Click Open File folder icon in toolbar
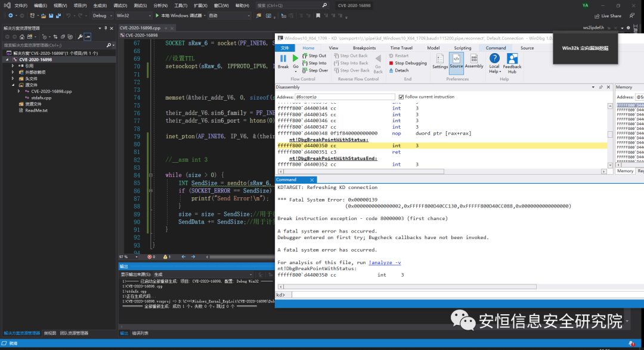Screen dimensions: 644x350 click(x=43, y=16)
